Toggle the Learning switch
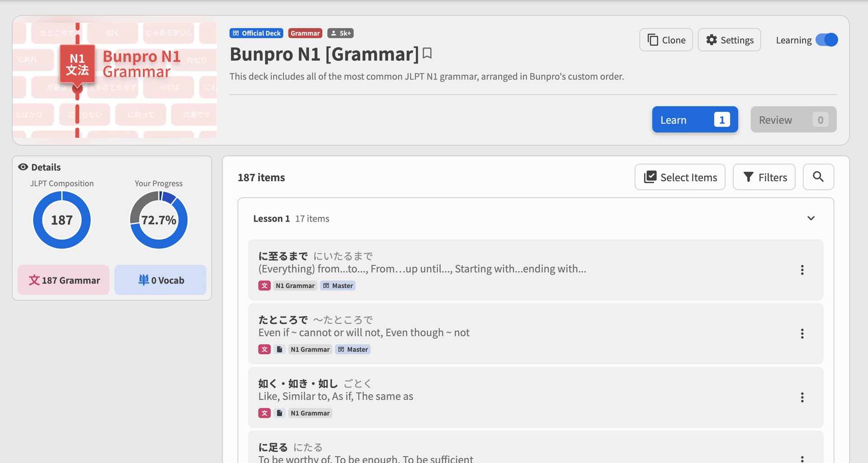Screen dimensions: 868x463 (x=826, y=40)
